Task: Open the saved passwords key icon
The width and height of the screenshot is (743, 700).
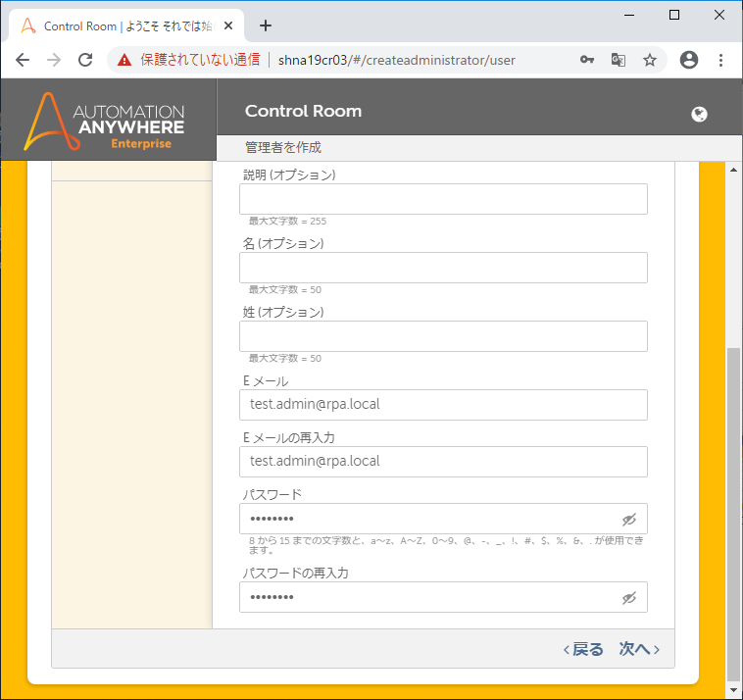Action: click(586, 60)
